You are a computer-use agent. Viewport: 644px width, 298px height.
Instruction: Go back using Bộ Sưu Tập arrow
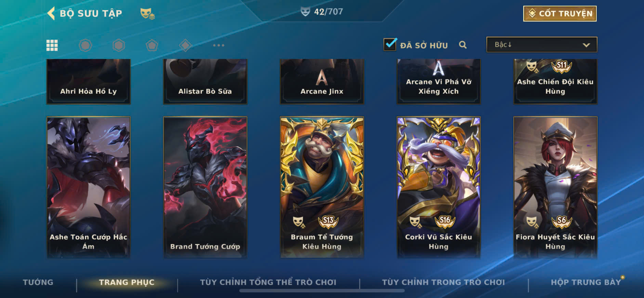click(x=51, y=13)
